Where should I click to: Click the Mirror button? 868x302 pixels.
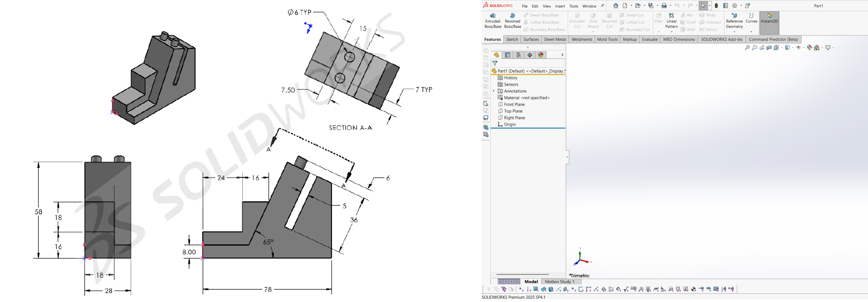click(708, 30)
